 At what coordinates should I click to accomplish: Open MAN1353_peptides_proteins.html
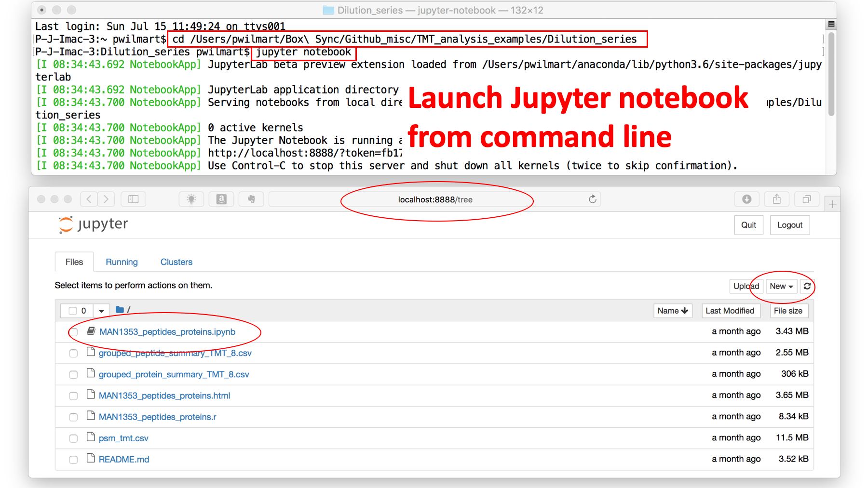click(x=164, y=396)
